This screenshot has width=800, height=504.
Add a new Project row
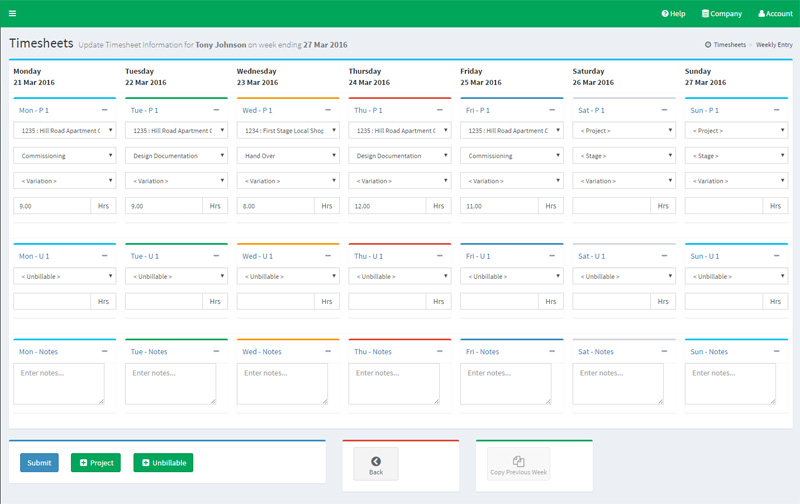(x=96, y=463)
